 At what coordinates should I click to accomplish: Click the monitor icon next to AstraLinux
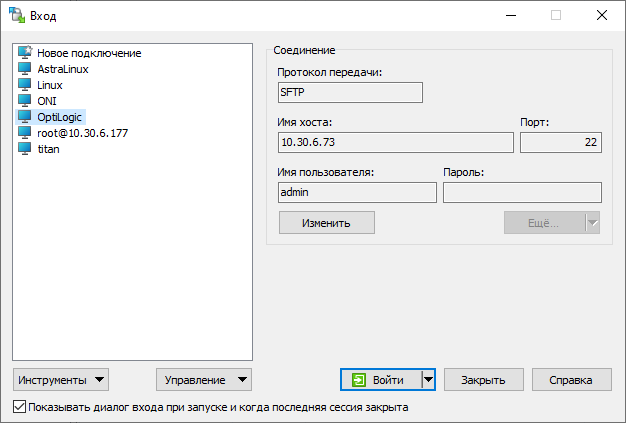coord(25,69)
